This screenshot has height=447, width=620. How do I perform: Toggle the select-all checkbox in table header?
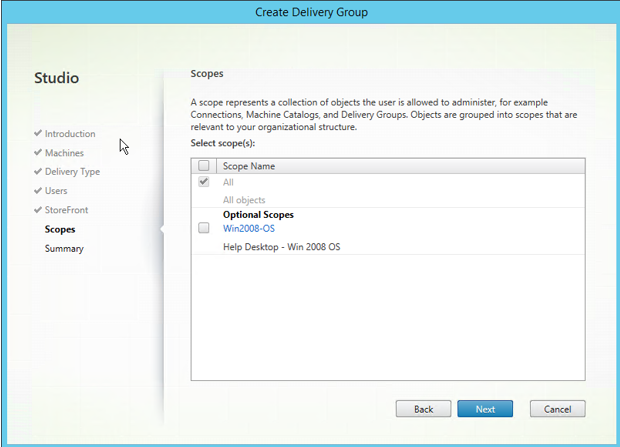click(204, 166)
